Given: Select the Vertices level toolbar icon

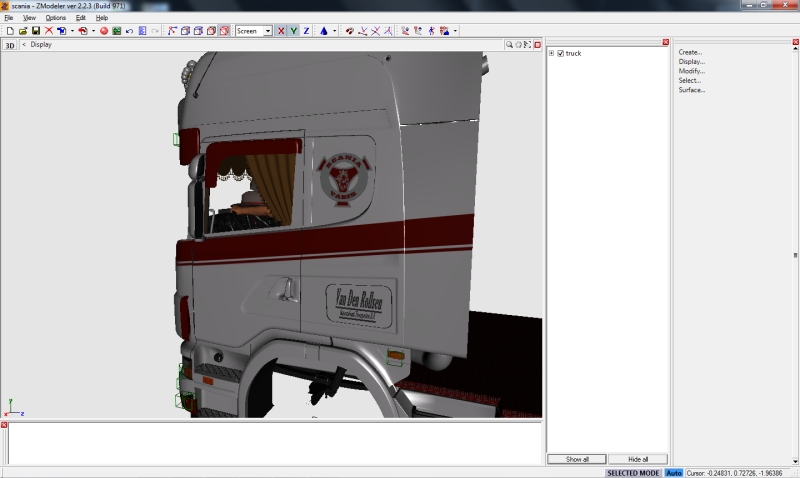Looking at the screenshot, I should pyautogui.click(x=172, y=31).
